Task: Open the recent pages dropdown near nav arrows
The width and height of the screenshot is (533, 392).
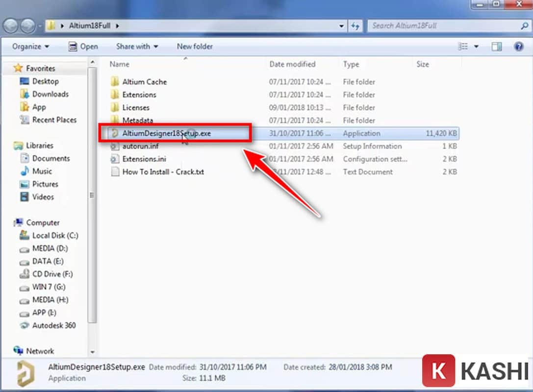Action: [x=40, y=26]
